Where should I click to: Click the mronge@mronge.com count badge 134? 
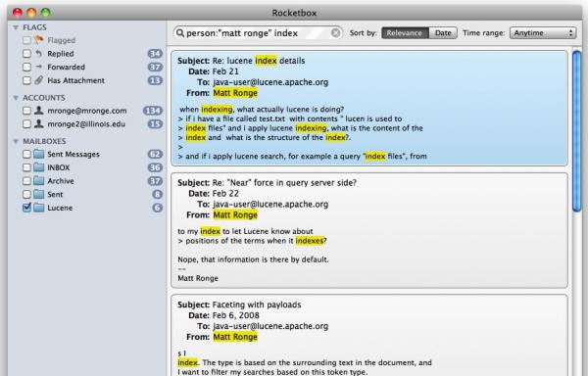tap(153, 111)
